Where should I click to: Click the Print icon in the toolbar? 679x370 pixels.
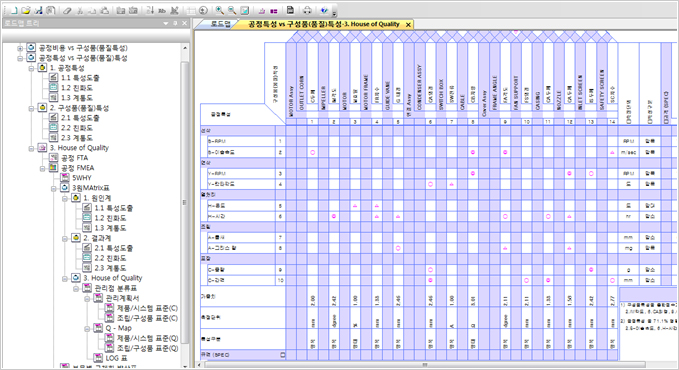tap(307, 10)
